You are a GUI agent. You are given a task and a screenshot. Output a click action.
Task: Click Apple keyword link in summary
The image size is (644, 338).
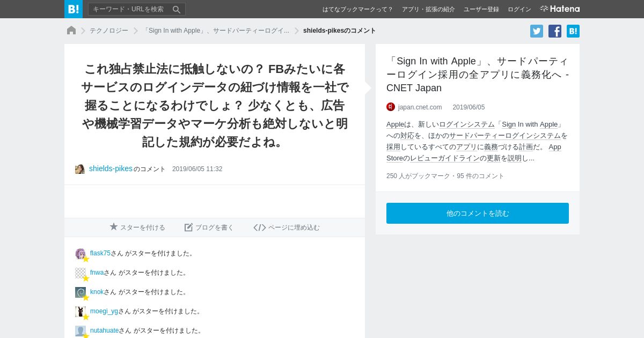point(395,124)
